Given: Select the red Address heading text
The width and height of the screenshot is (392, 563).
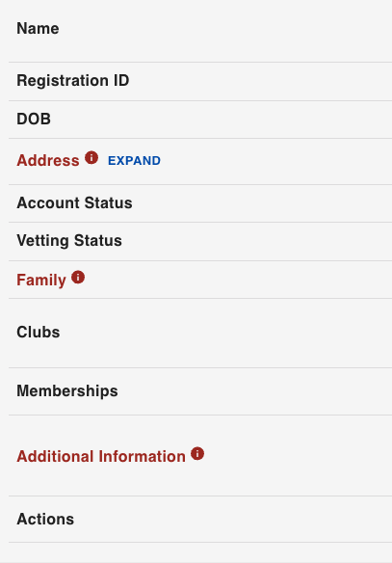Looking at the screenshot, I should tap(48, 160).
